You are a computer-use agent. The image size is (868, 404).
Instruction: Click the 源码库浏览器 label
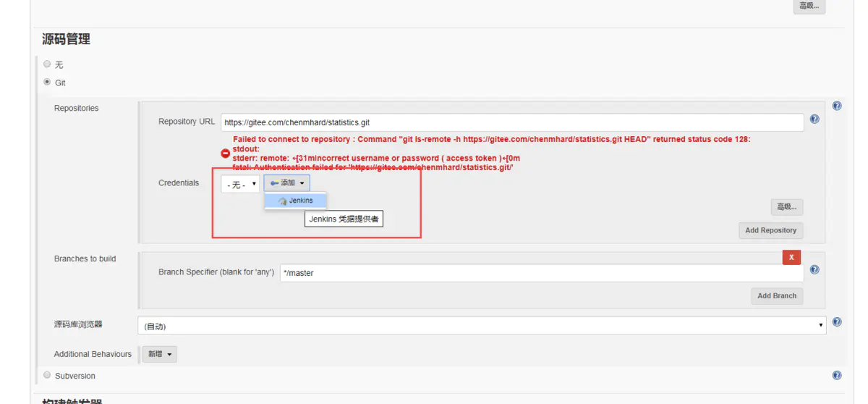78,324
